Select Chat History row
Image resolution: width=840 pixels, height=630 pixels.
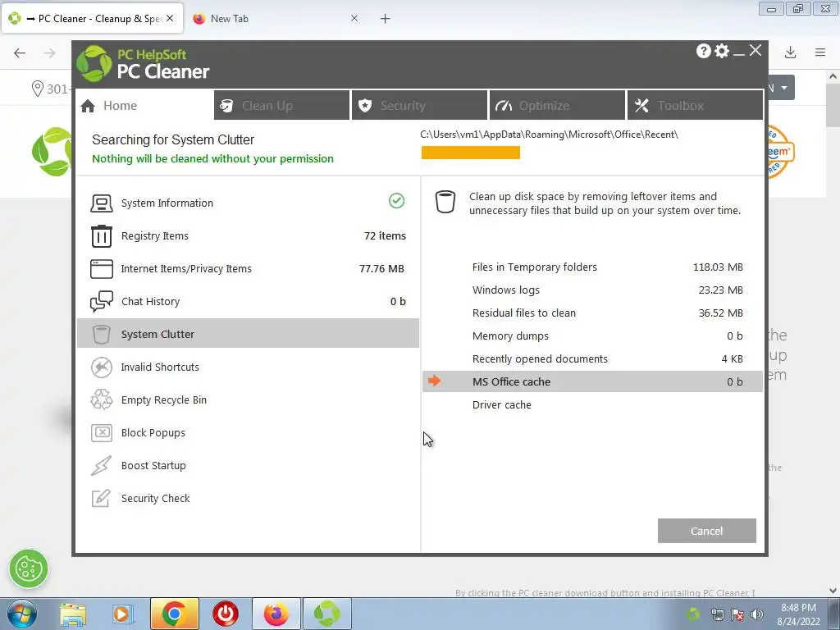click(x=248, y=302)
